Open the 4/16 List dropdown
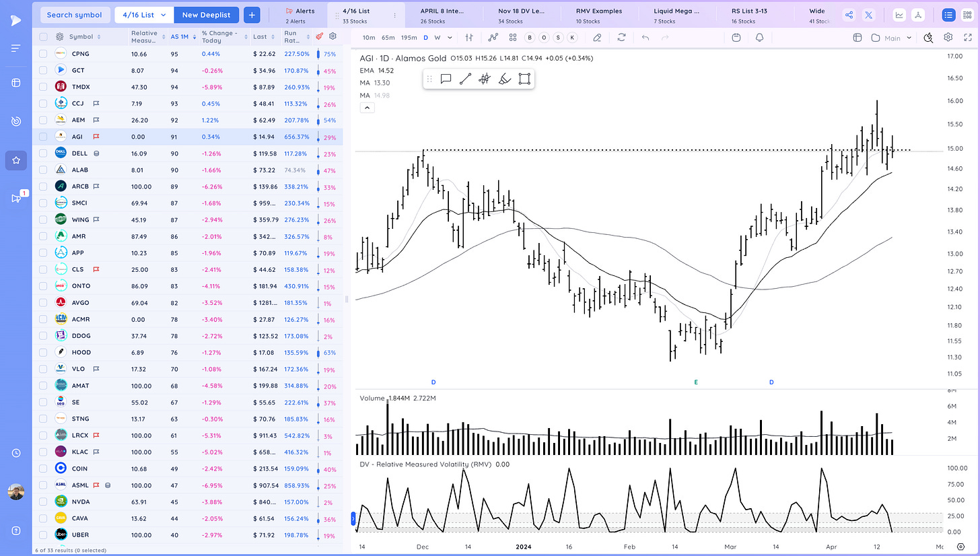 coord(145,15)
